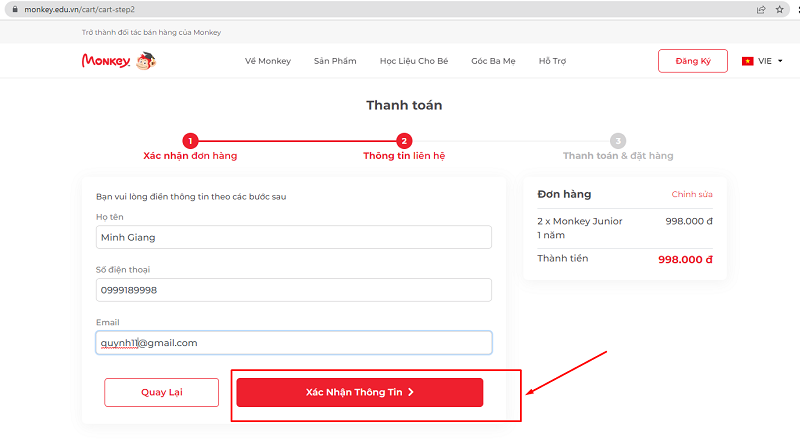Click the Vietnam flag icon
Screen dimensions: 800x447
point(747,61)
